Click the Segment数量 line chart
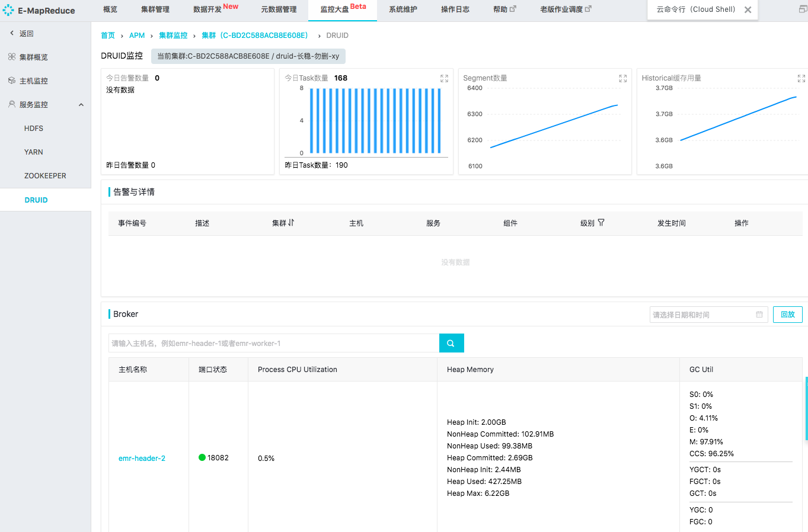This screenshot has width=808, height=532. coord(554,126)
